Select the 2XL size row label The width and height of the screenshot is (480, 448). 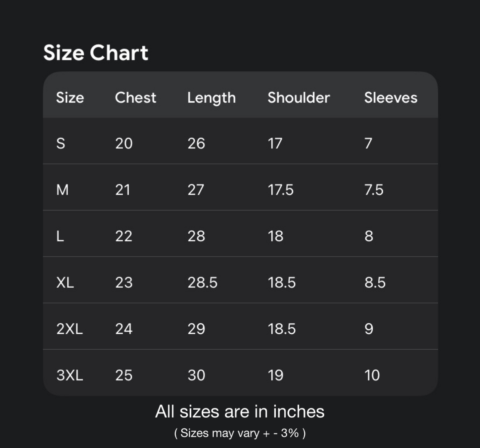point(69,329)
